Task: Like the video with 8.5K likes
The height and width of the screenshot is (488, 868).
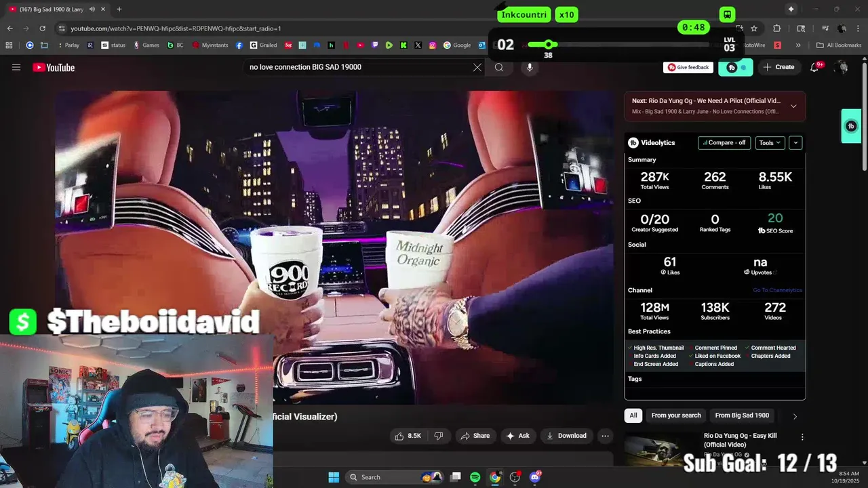Action: 408,436
